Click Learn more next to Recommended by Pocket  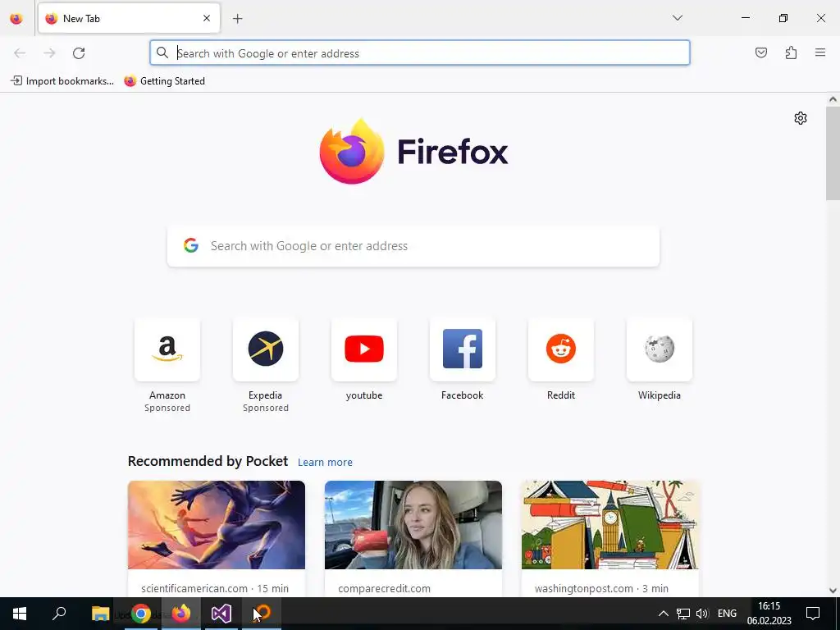click(325, 463)
